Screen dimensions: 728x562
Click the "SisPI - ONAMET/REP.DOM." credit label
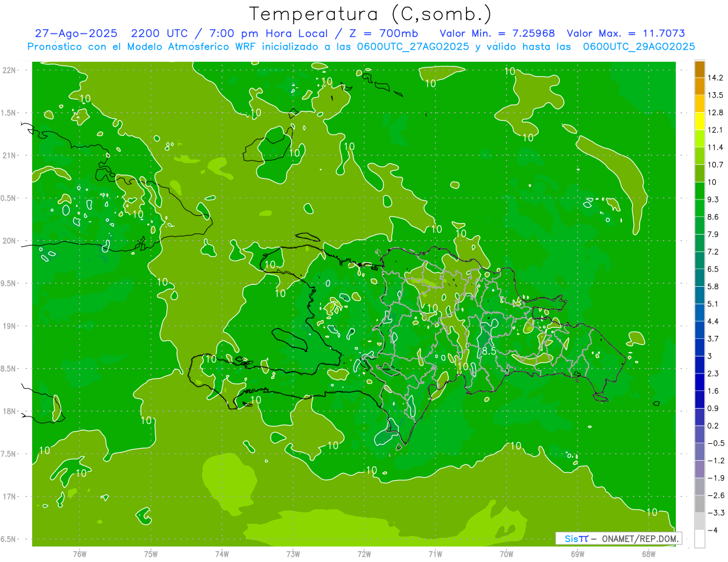tap(618, 538)
